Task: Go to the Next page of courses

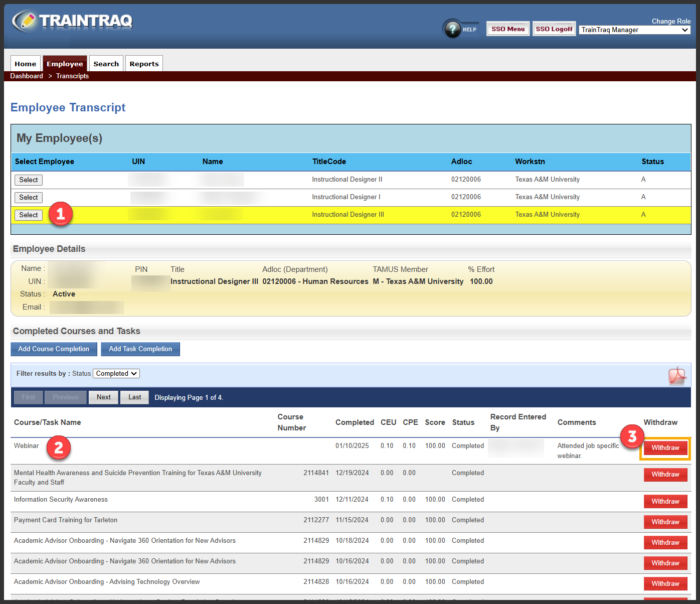Action: pyautogui.click(x=103, y=397)
